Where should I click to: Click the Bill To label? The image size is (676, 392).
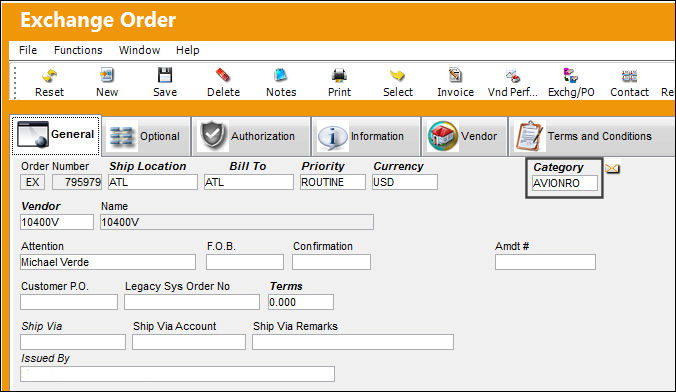[247, 166]
